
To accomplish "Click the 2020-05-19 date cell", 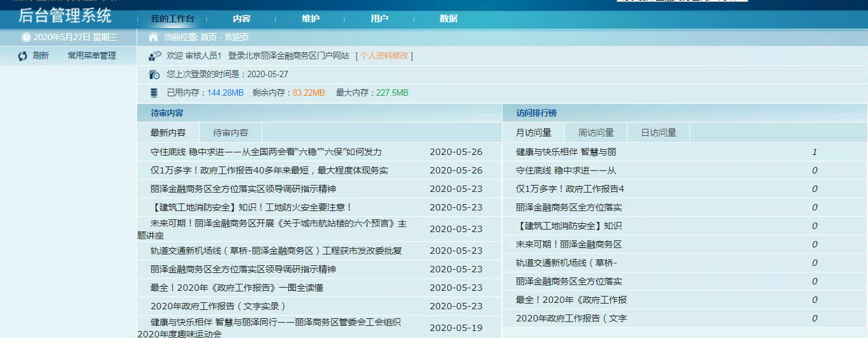I will click(456, 328).
